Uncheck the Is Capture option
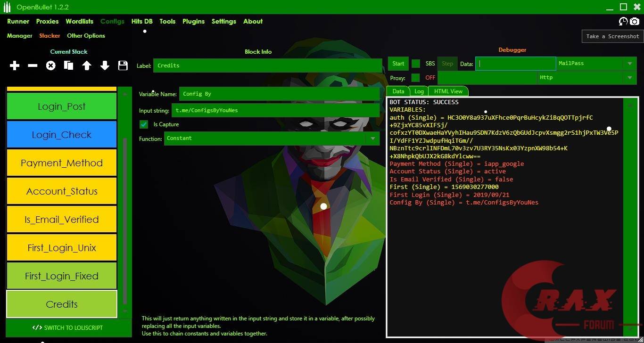This screenshot has height=343, width=644. (x=143, y=124)
